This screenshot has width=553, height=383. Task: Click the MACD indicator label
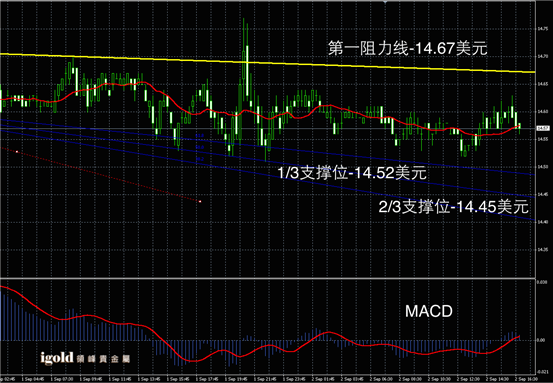(x=429, y=311)
